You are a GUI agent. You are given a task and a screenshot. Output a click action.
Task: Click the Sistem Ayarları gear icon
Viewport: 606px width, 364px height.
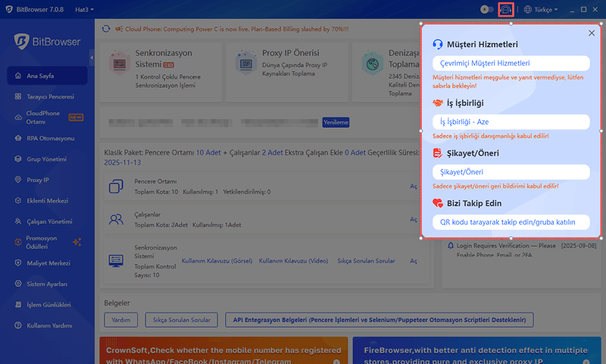point(17,284)
